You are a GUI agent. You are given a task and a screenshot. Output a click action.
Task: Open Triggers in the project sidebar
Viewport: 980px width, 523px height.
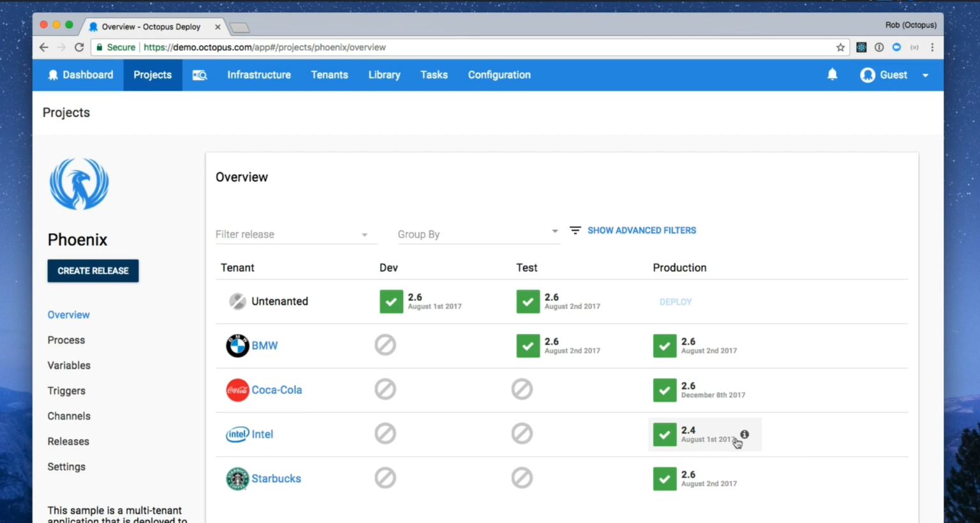pyautogui.click(x=66, y=391)
